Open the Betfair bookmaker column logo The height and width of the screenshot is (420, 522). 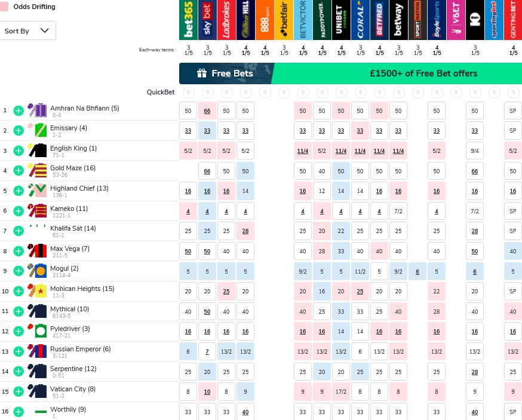click(x=284, y=20)
